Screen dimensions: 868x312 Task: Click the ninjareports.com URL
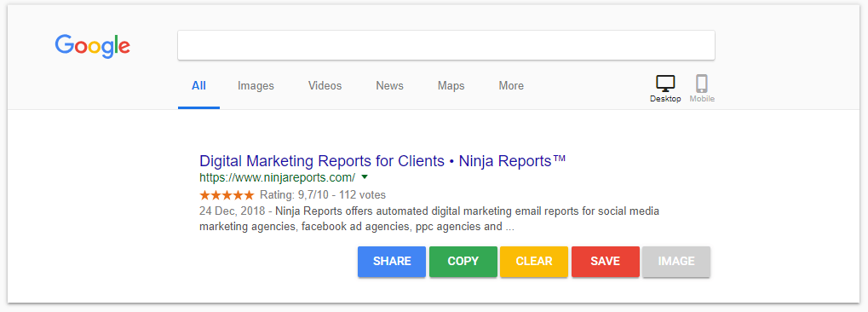[278, 178]
